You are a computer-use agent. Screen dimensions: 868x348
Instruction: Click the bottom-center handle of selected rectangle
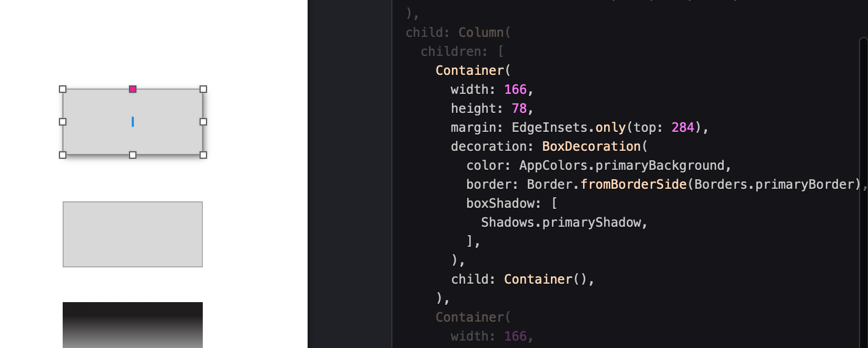click(x=133, y=155)
